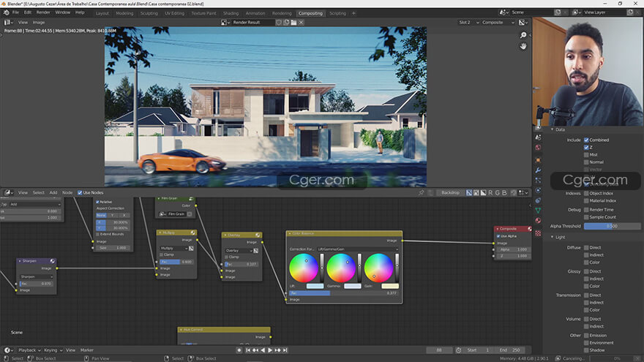Toggle the Use Nodes checkbox
Image resolution: width=644 pixels, height=362 pixels.
click(x=80, y=192)
